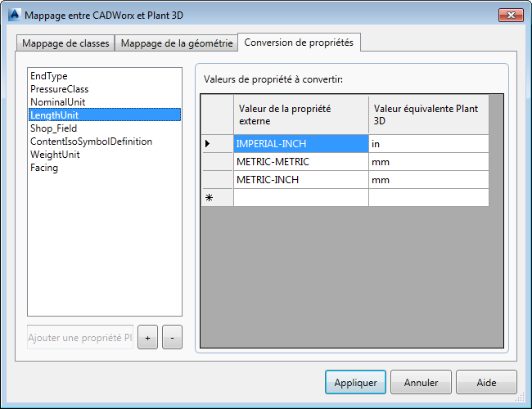Click the new row asterisk header

click(217, 197)
